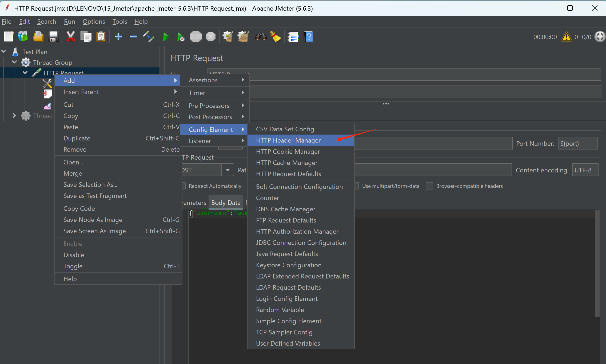Choose HTTP Cookie Manager
The width and height of the screenshot is (606, 364).
tap(301, 152)
